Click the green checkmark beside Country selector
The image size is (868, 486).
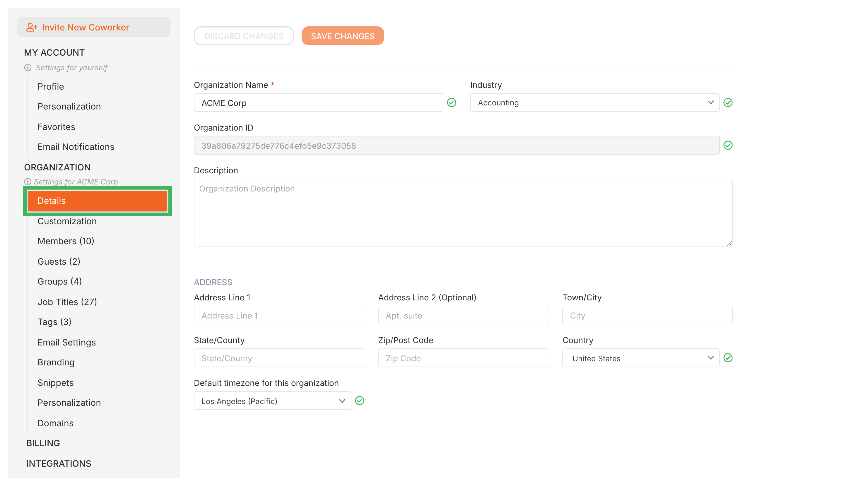click(x=728, y=358)
